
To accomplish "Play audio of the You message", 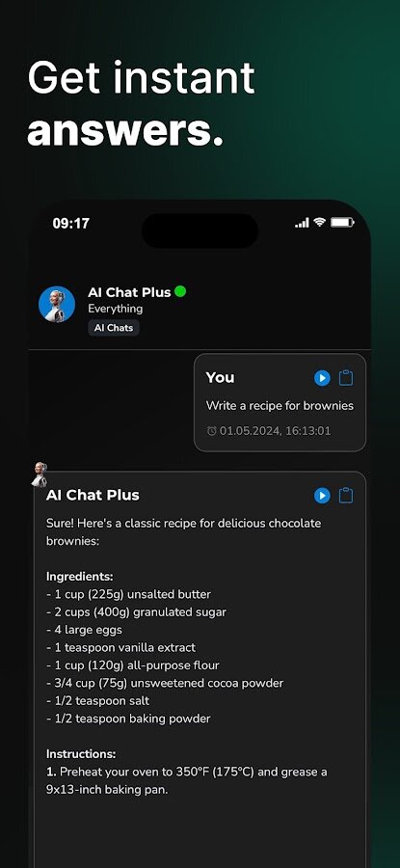I will pos(322,378).
